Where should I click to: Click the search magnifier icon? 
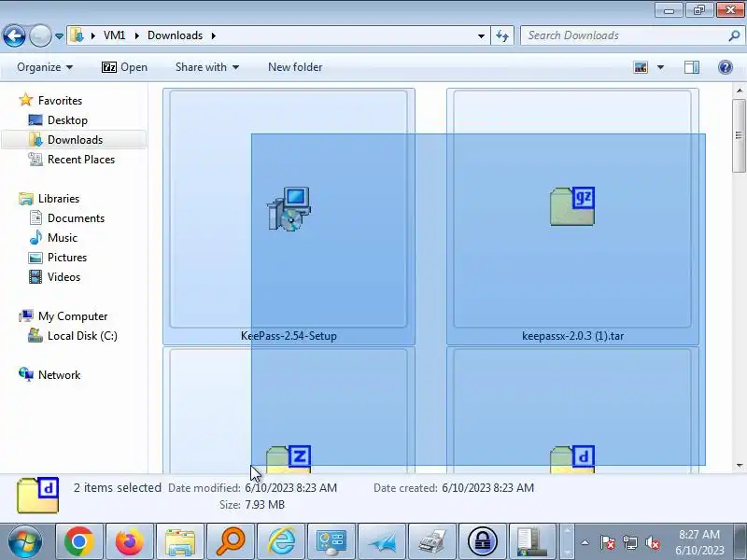click(734, 35)
